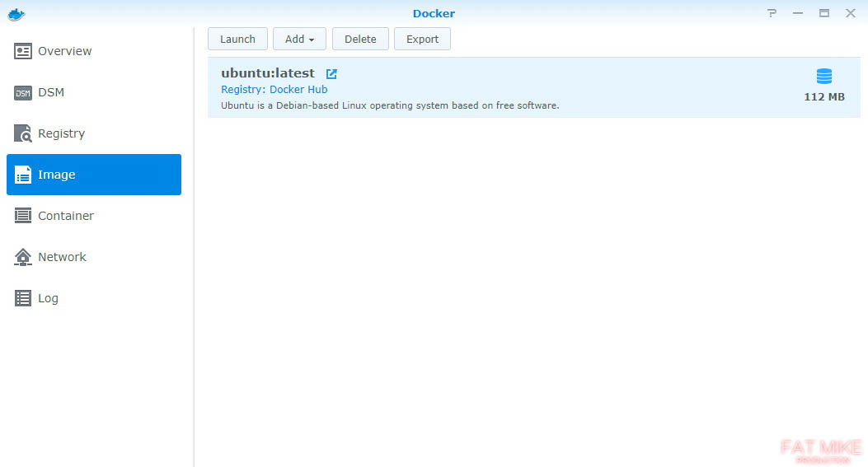The height and width of the screenshot is (467, 868).
Task: Launch the selected image
Action: [237, 40]
